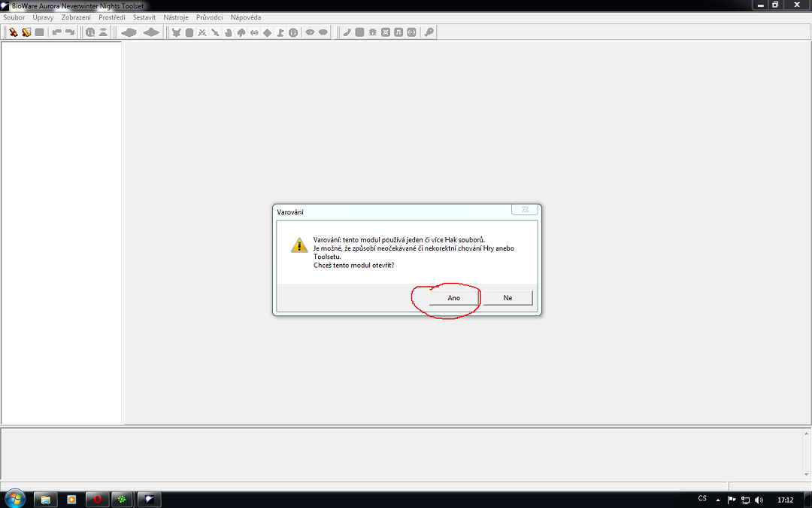The image size is (812, 508).
Task: Click the CS language indicator
Action: click(x=702, y=499)
